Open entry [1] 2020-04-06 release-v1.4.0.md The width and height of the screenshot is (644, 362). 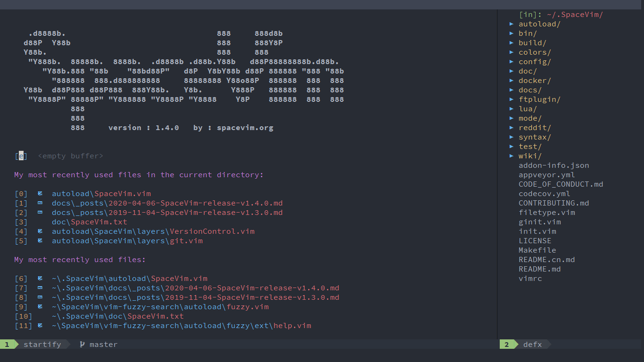[x=149, y=203]
